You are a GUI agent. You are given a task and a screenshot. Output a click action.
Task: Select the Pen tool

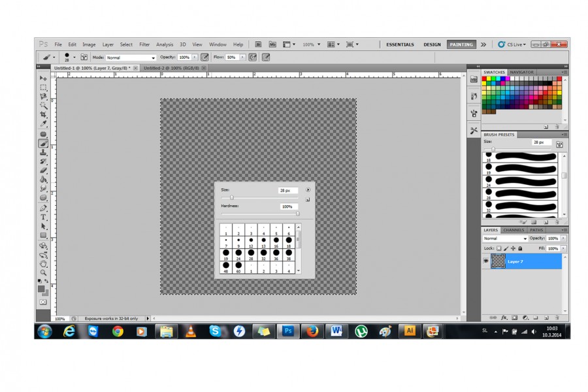tap(44, 208)
